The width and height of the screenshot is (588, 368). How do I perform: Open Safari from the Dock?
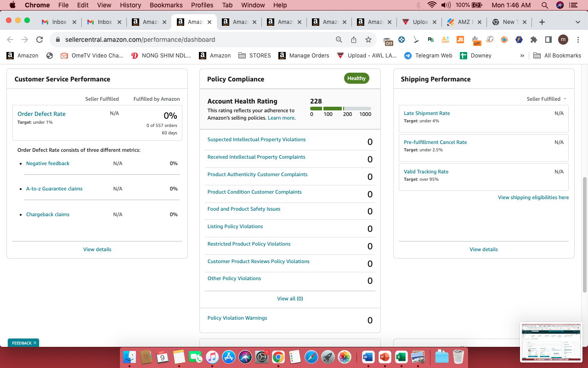pyautogui.click(x=311, y=356)
